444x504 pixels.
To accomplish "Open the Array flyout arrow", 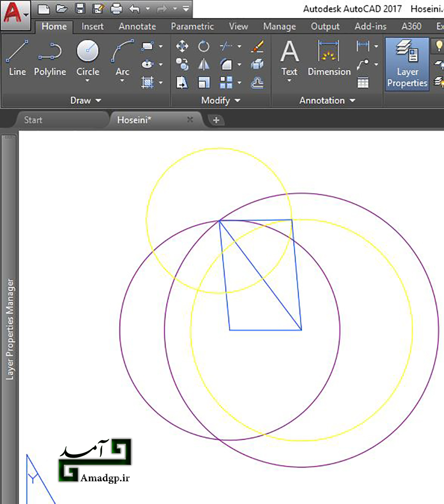I will pyautogui.click(x=239, y=83).
